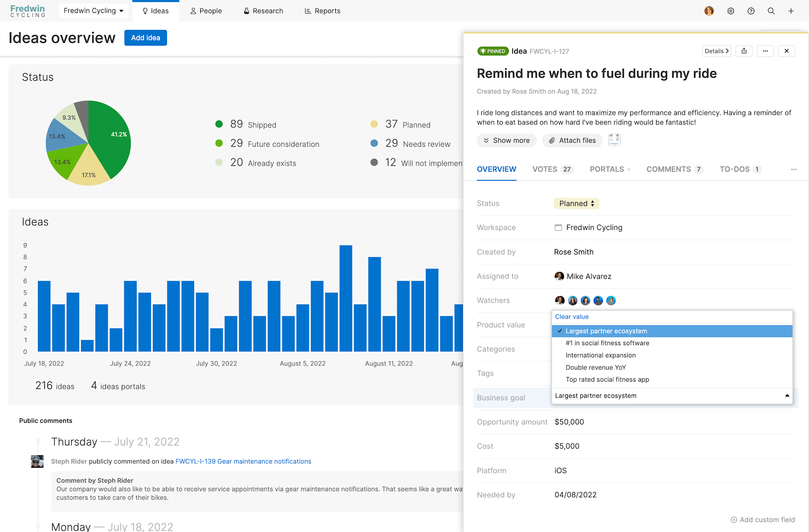Click the Add idea button

click(146, 38)
